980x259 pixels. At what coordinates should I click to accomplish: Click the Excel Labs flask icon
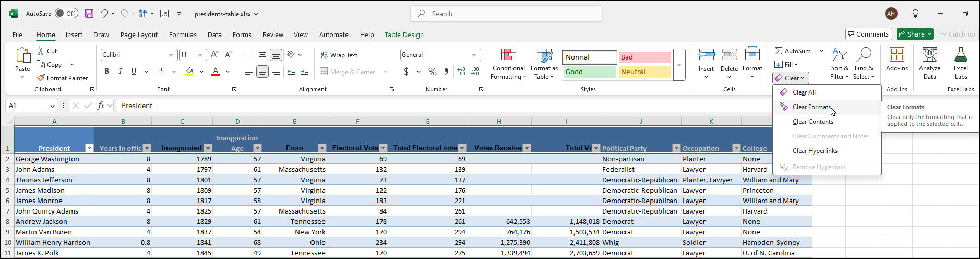961,55
